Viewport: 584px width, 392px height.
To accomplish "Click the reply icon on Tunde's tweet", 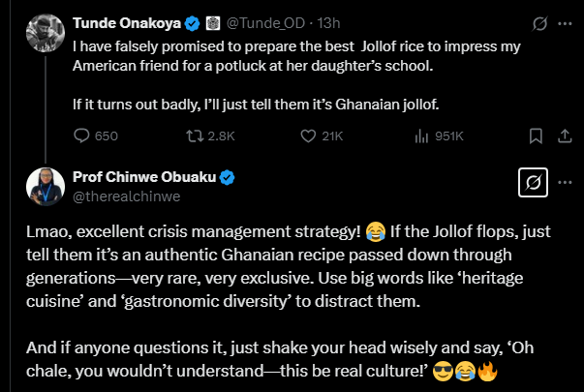I will pyautogui.click(x=82, y=136).
